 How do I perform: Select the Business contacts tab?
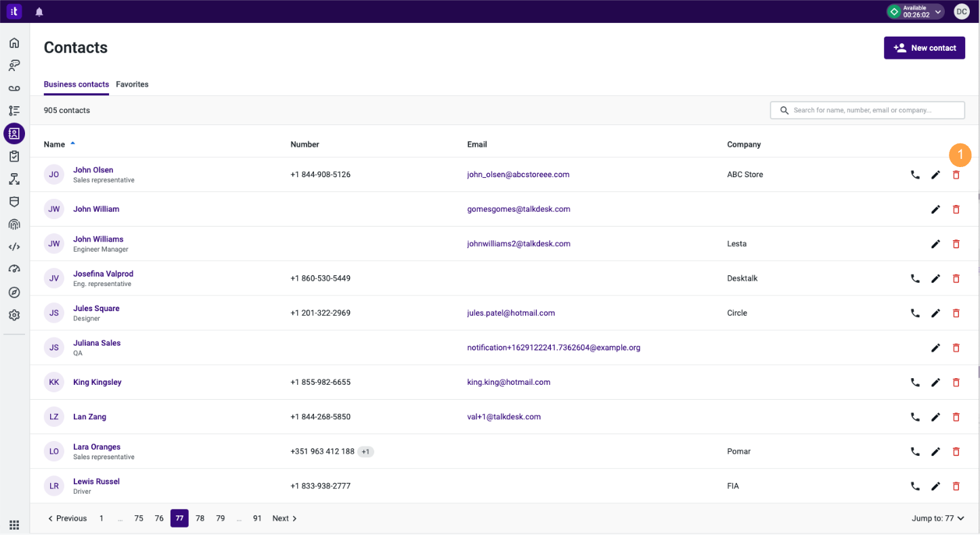[x=76, y=84]
